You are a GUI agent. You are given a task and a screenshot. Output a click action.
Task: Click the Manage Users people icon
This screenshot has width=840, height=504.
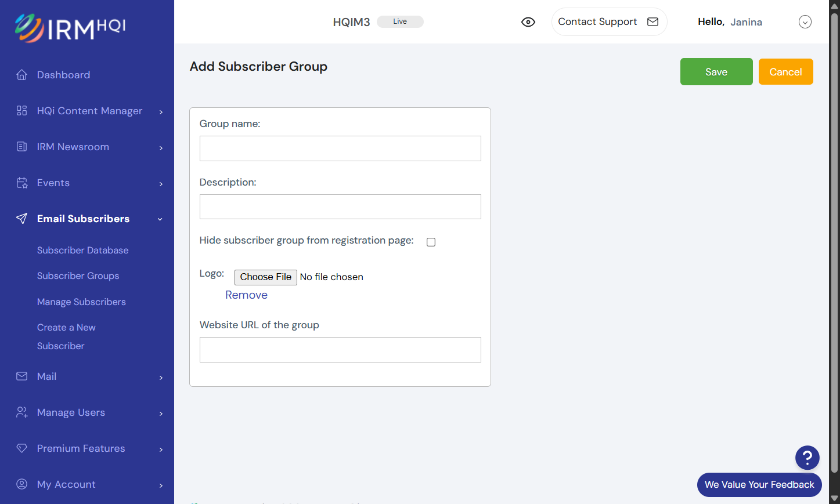point(22,412)
